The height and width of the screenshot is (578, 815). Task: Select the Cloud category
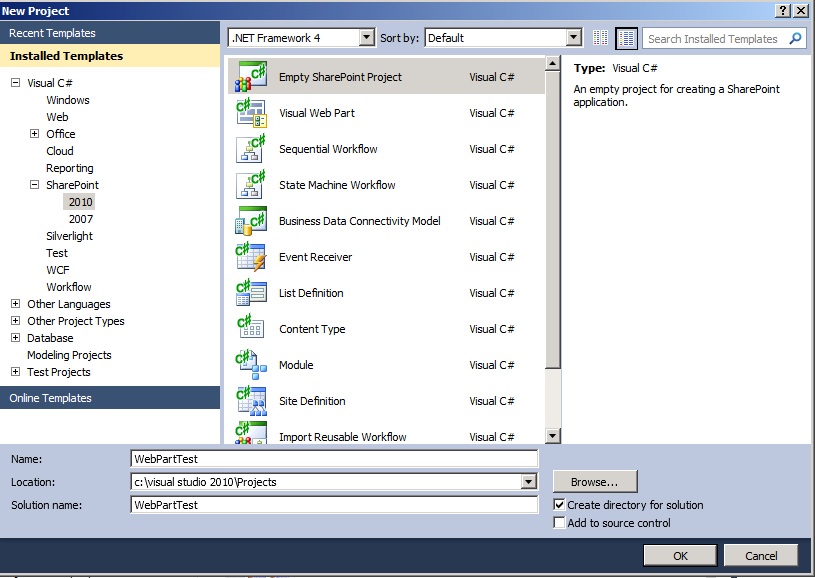click(x=60, y=151)
